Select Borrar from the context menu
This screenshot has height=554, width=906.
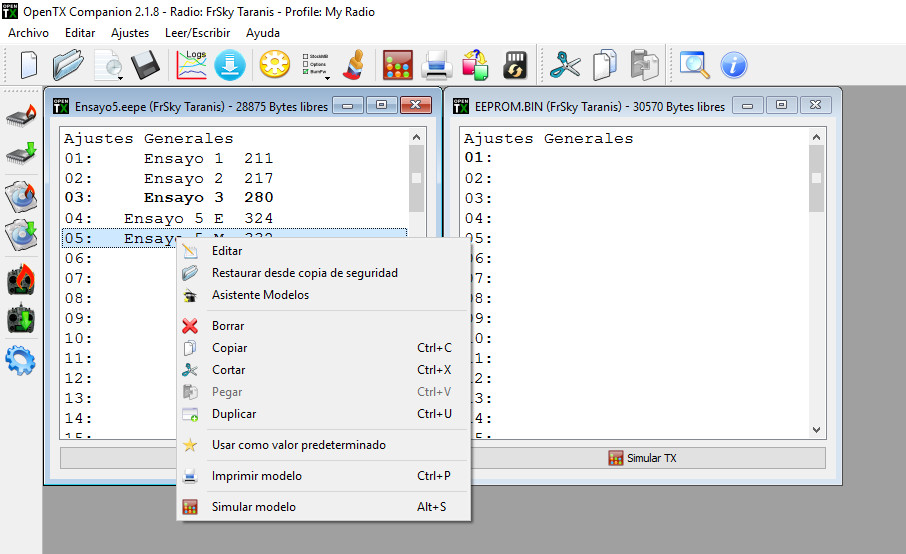228,326
